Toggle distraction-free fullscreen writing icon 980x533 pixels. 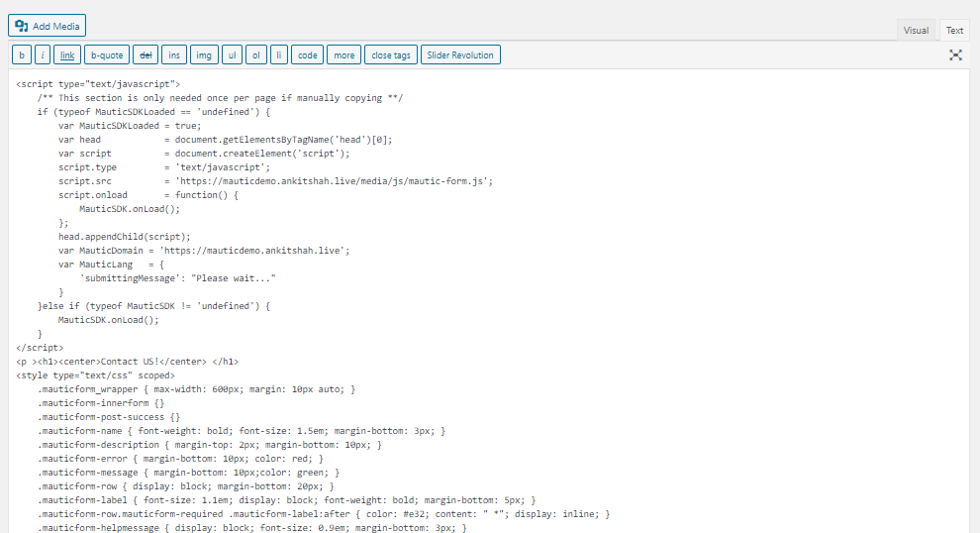pos(955,55)
